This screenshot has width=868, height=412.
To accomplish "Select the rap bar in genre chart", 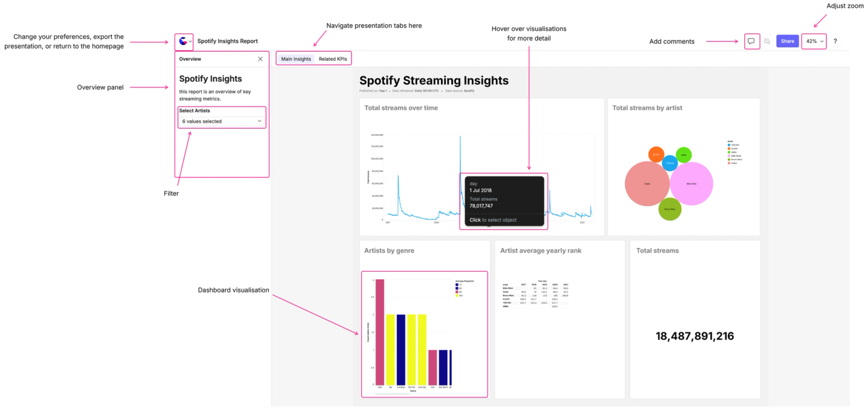I will pos(391,350).
